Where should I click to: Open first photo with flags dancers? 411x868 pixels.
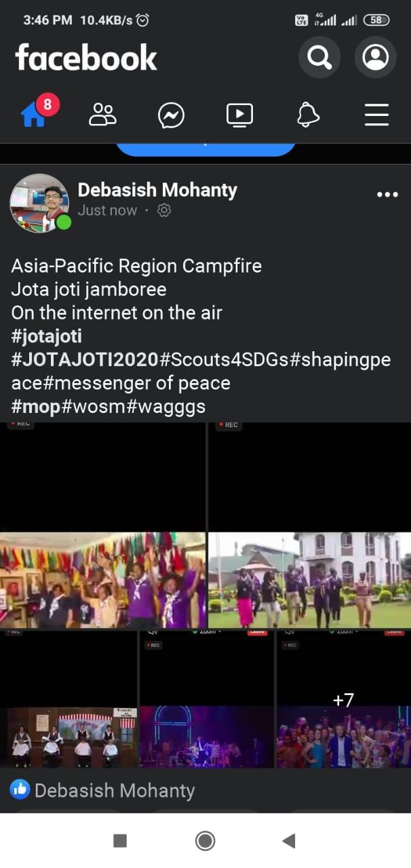(x=102, y=525)
